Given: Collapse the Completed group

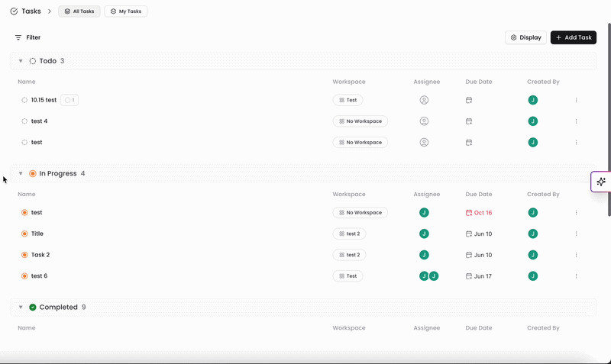Looking at the screenshot, I should 21,308.
